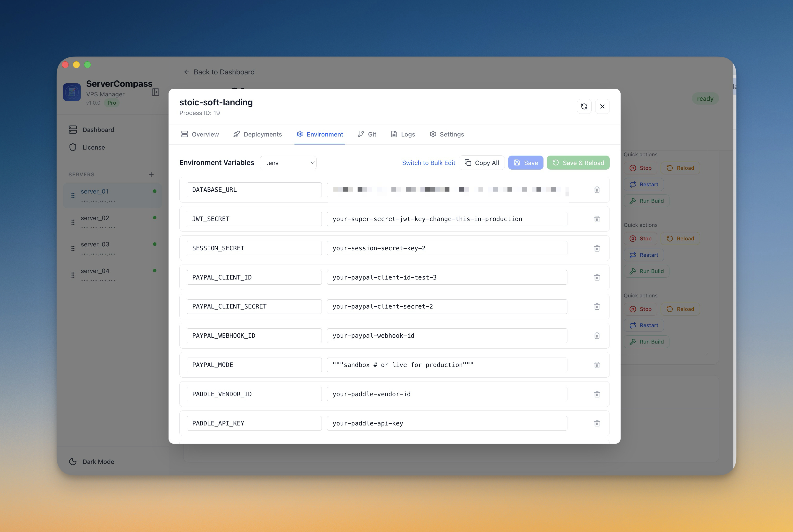Click the Save & Reload button
The width and height of the screenshot is (793, 532).
click(x=578, y=163)
